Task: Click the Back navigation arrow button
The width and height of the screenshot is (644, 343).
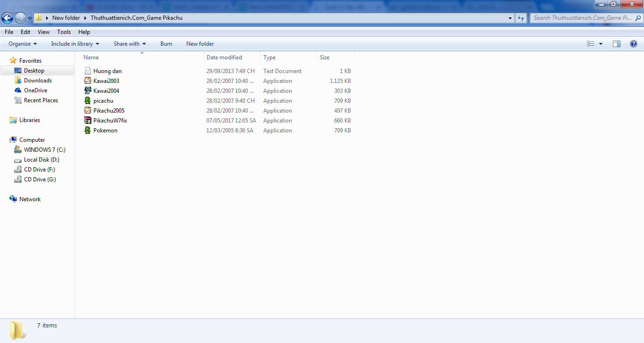Action: [x=8, y=18]
